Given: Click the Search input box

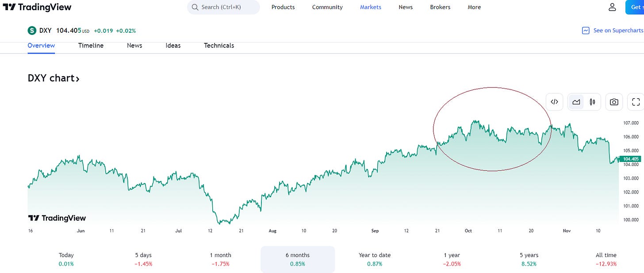Looking at the screenshot, I should point(223,7).
